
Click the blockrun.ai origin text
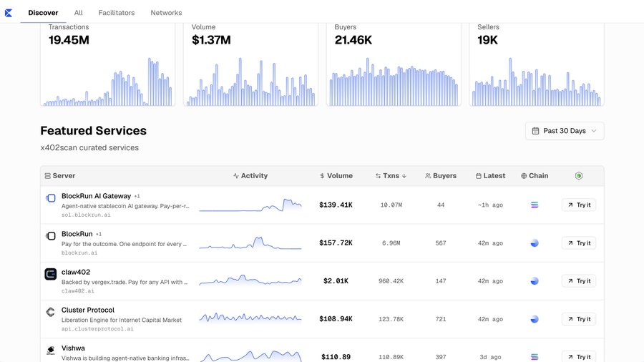coord(79,253)
